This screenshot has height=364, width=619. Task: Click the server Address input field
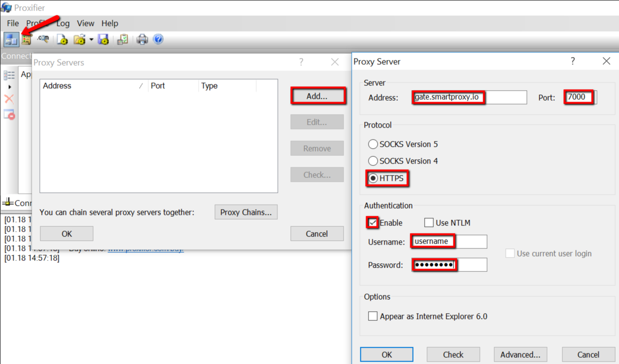pos(469,97)
